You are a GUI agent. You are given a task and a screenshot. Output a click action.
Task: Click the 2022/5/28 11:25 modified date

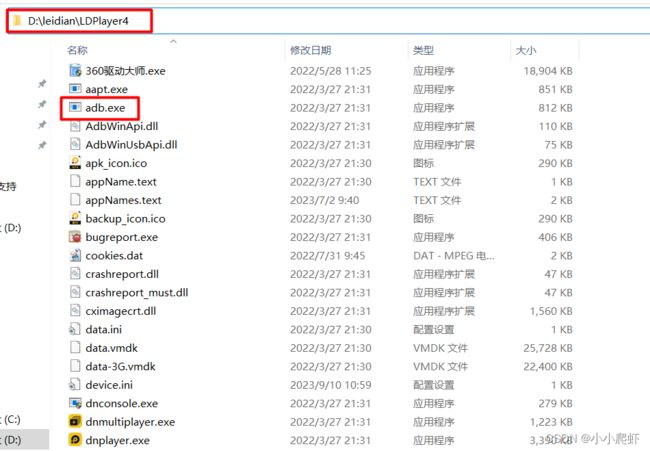click(331, 71)
